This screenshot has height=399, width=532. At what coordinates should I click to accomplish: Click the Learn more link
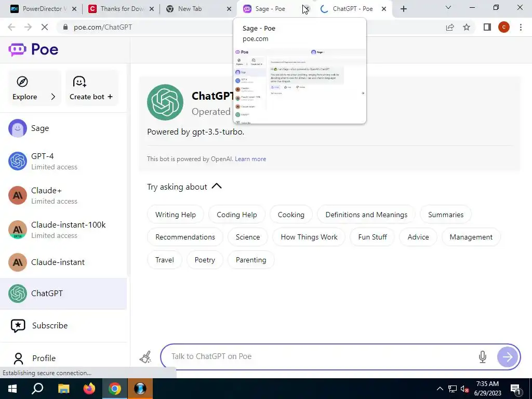[250, 159]
